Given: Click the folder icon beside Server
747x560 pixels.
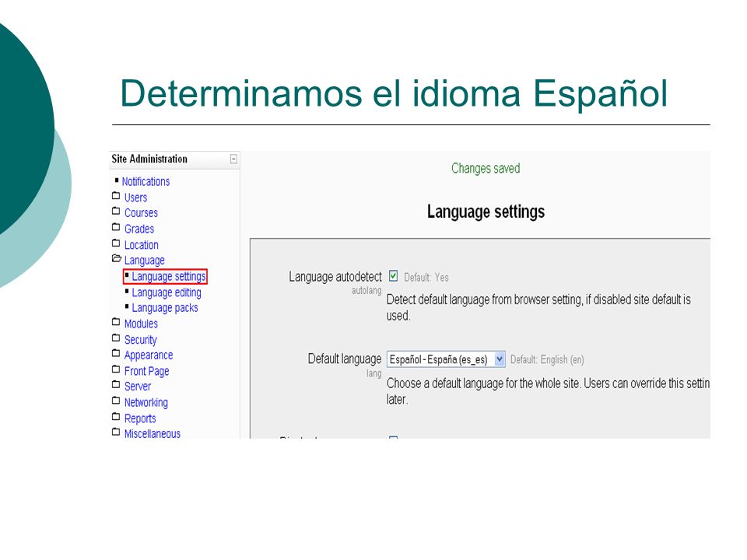Looking at the screenshot, I should click(x=116, y=385).
